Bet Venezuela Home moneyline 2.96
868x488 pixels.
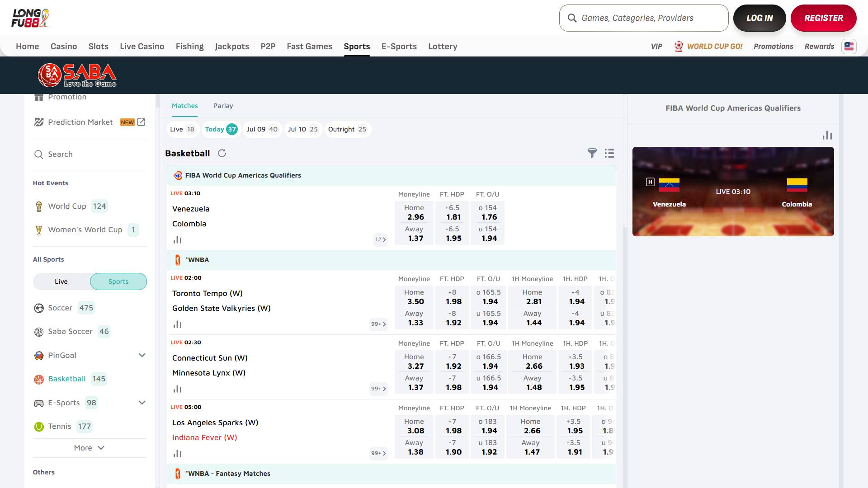[414, 212]
